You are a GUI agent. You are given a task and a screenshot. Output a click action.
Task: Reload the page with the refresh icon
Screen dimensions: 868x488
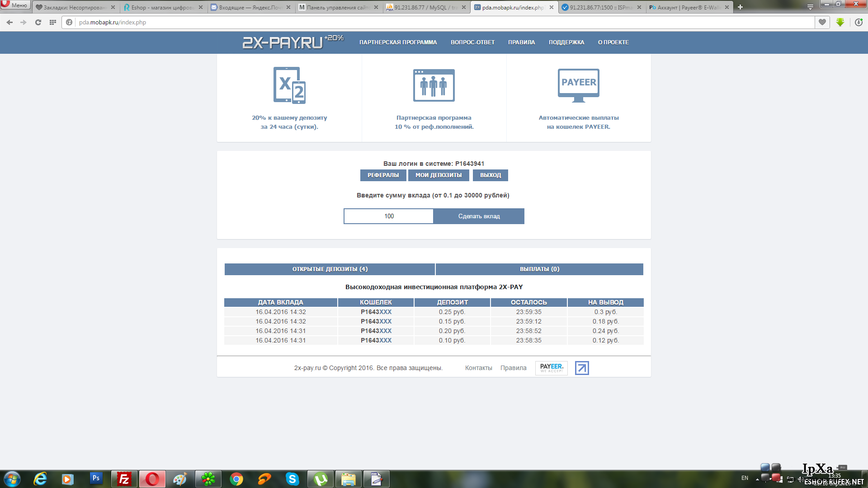tap(38, 22)
